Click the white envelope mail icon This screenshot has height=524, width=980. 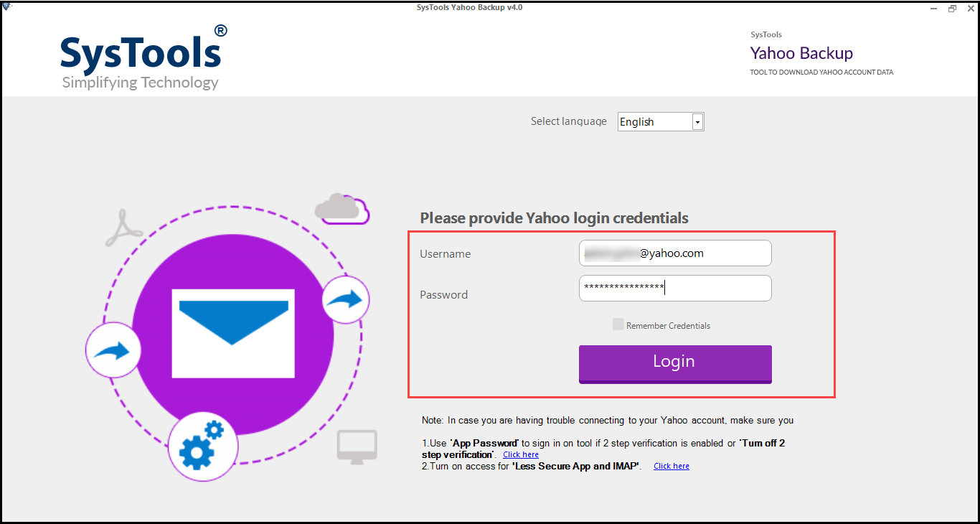click(x=233, y=333)
